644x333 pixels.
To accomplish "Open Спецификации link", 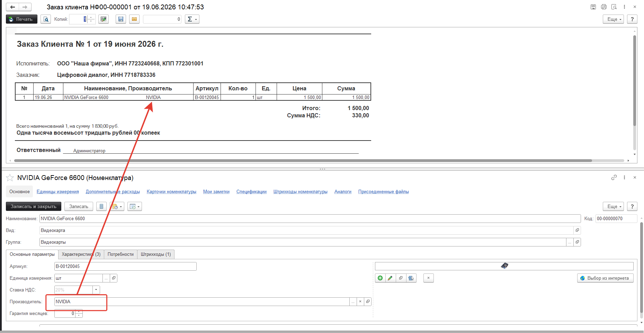I will [251, 191].
